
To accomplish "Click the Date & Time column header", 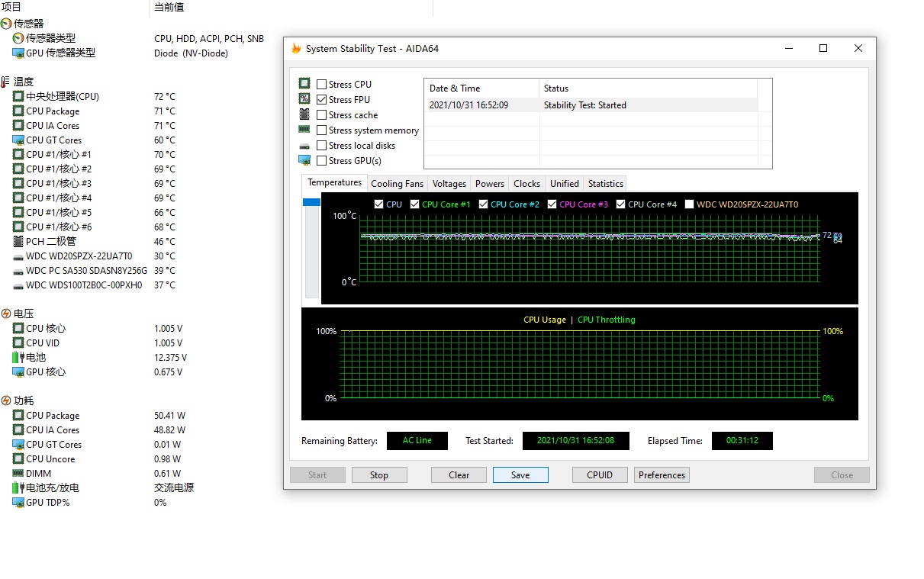I will [481, 88].
